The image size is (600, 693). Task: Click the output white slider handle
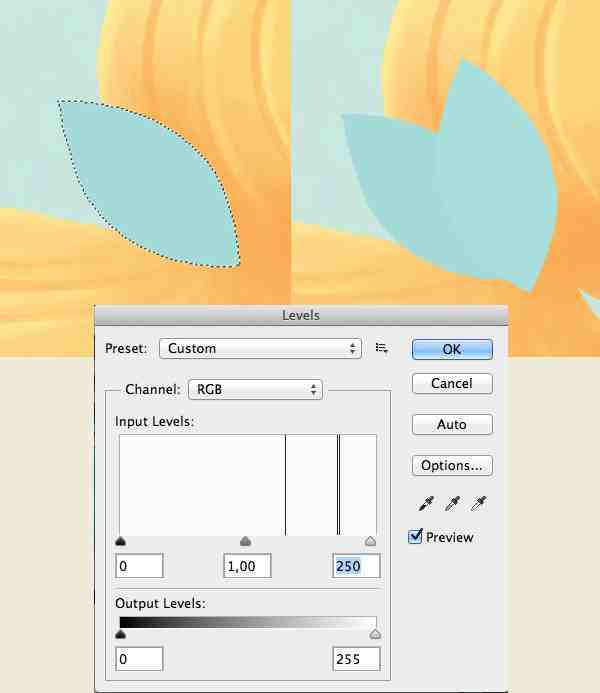click(375, 635)
